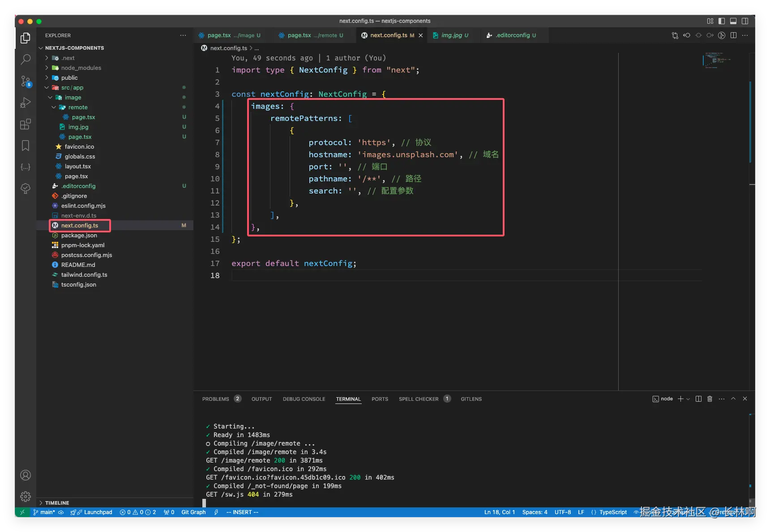
Task: Open the Search view in activity bar
Action: [26, 59]
